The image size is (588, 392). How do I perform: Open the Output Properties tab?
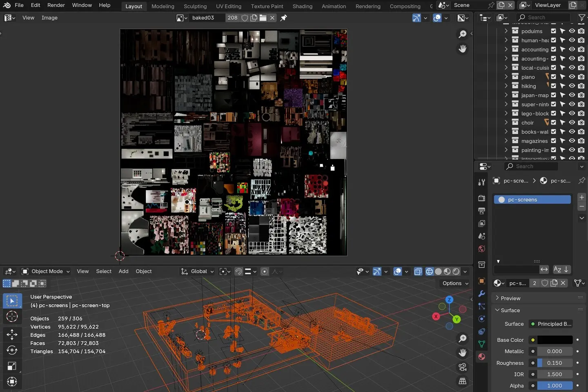click(481, 211)
